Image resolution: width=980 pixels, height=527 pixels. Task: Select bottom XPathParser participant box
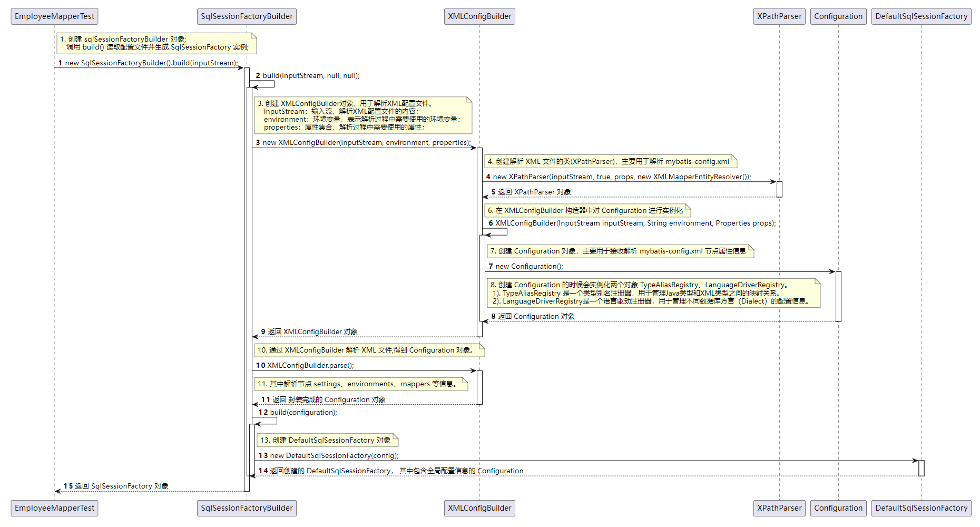(779, 508)
